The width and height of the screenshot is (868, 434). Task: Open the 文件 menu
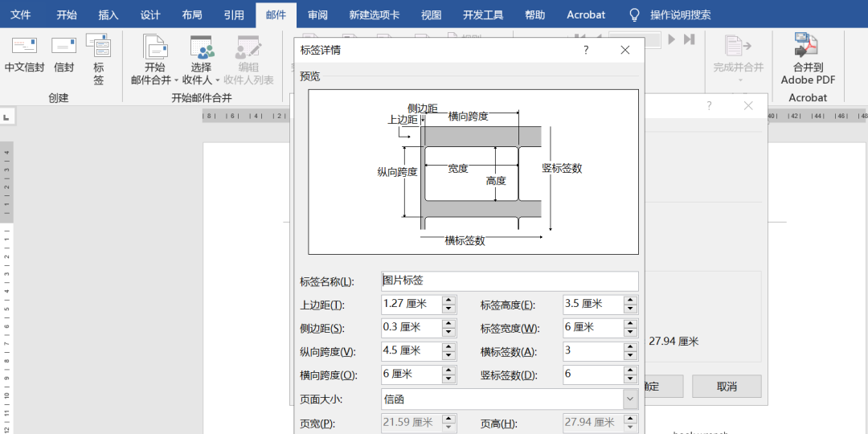coord(21,15)
